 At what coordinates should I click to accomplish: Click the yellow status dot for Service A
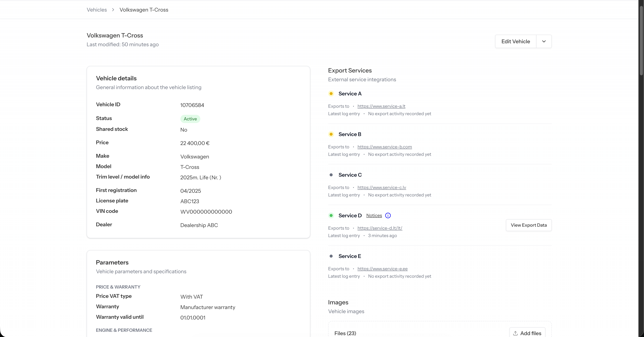pos(331,94)
